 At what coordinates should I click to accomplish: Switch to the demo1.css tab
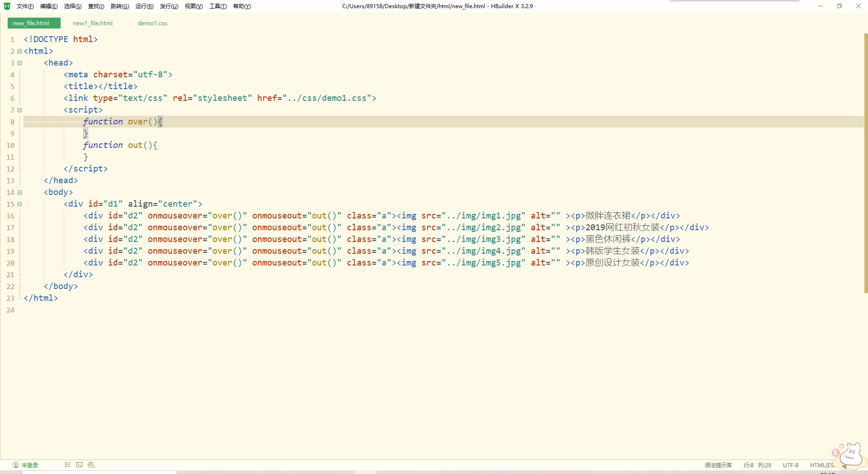pyautogui.click(x=152, y=23)
